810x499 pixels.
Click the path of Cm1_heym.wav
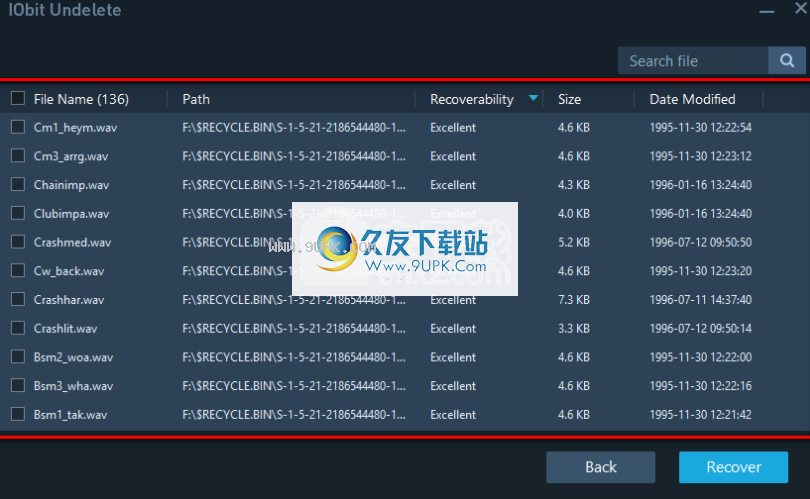point(294,128)
